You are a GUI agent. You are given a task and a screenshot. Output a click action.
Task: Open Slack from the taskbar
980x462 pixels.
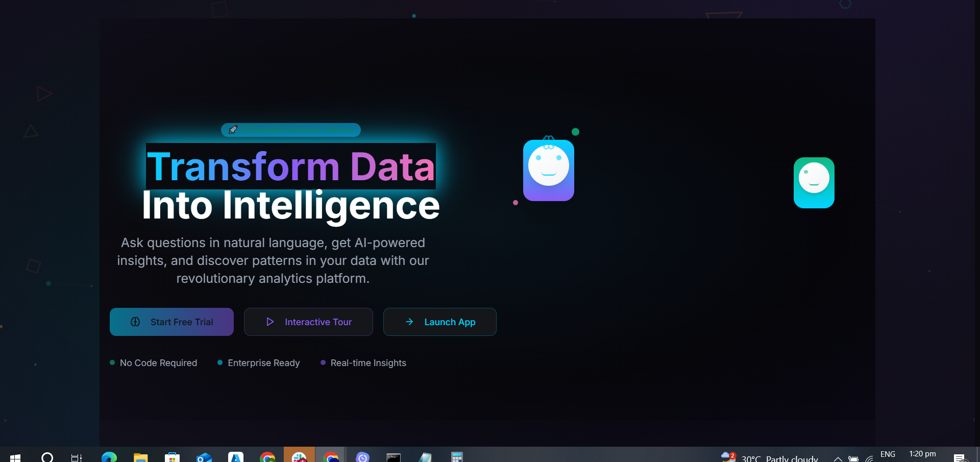(x=300, y=457)
